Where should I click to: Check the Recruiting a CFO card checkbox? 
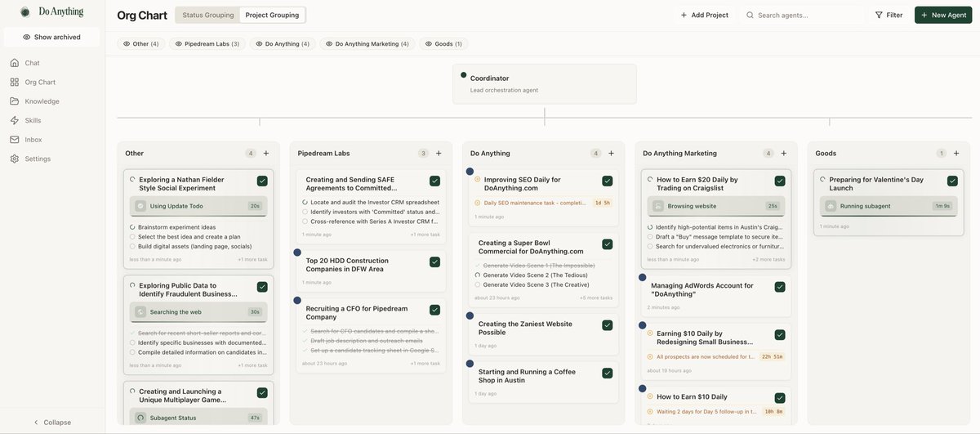(434, 310)
